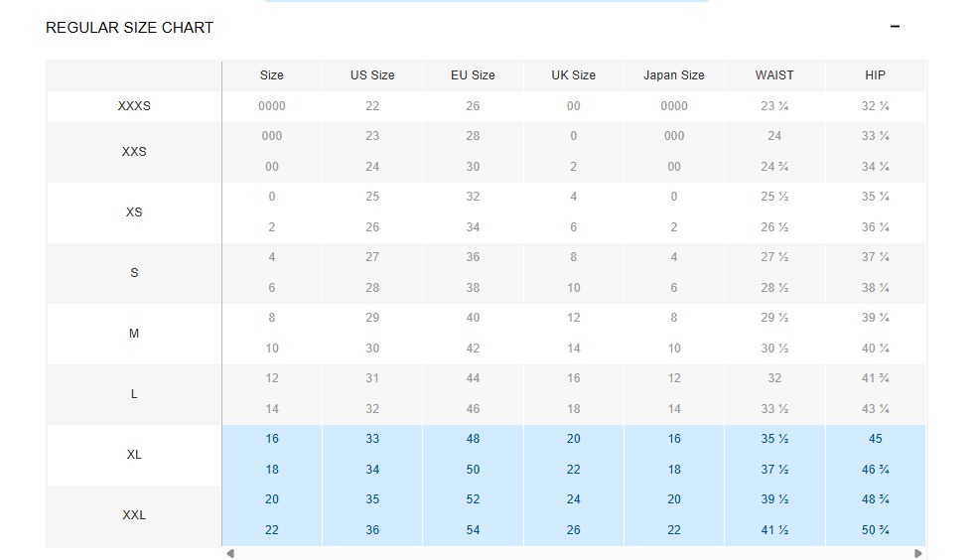974x560 pixels.
Task: Click the horizontal scrollbar track under table
Action: [574, 553]
